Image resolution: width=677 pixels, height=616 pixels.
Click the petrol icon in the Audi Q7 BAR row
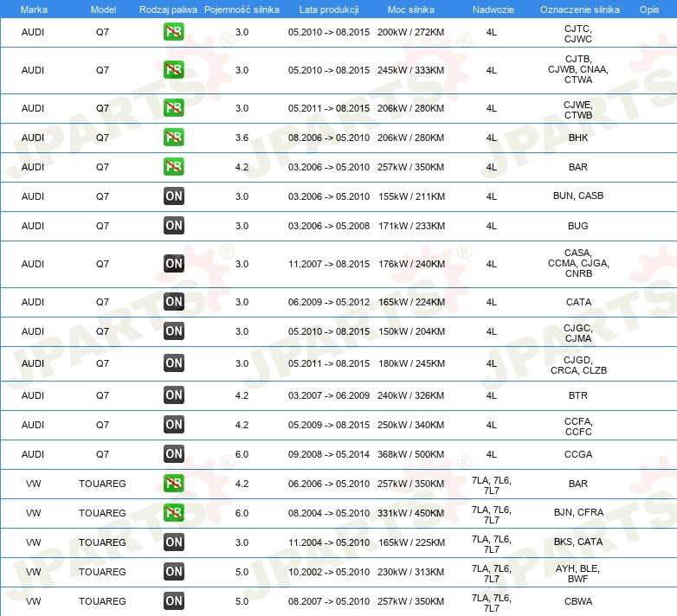tap(173, 166)
